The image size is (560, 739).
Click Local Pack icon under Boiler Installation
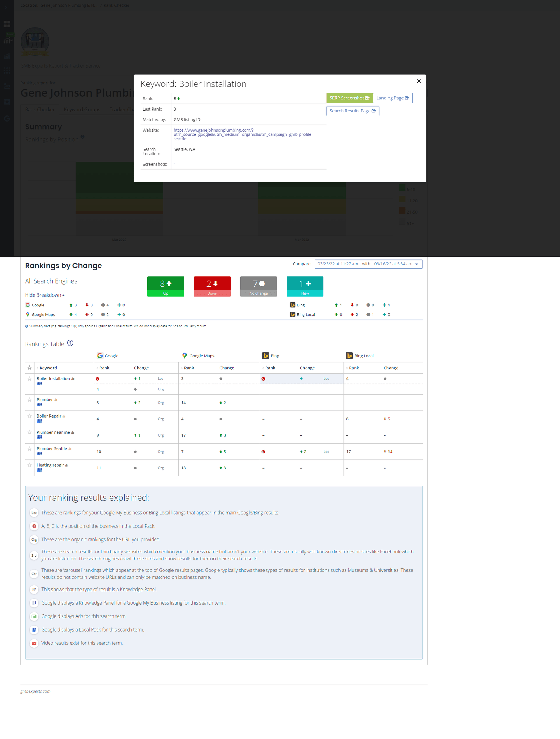(39, 384)
